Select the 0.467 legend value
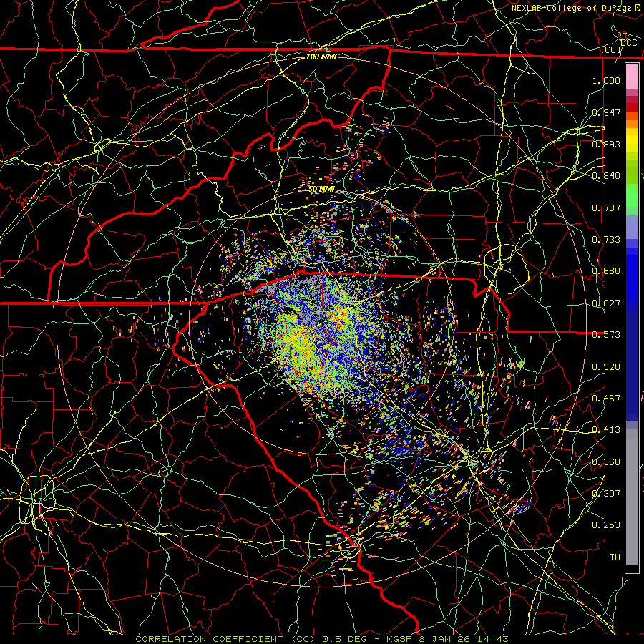 606,399
